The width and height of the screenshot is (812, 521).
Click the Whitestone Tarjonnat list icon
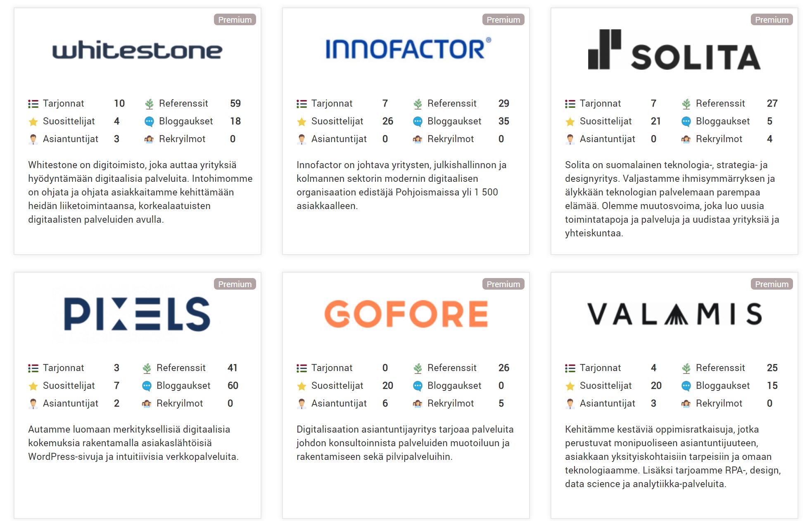pos(33,104)
